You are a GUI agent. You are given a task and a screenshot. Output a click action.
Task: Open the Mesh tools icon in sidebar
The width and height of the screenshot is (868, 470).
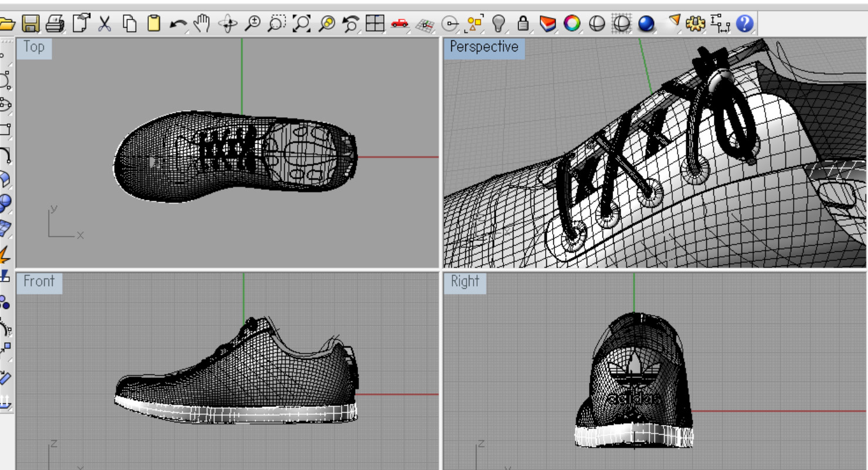5,228
